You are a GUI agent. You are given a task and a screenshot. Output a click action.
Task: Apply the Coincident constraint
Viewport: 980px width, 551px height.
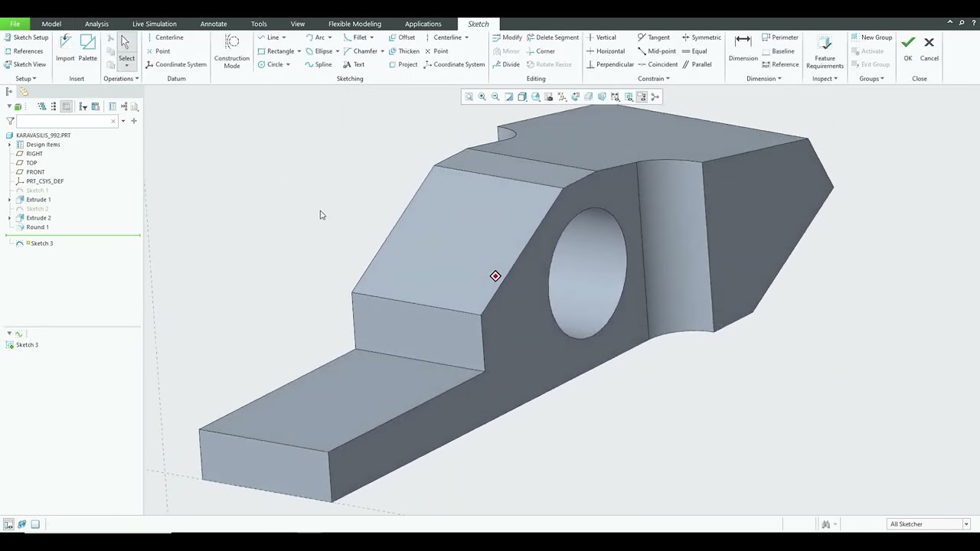pos(658,64)
